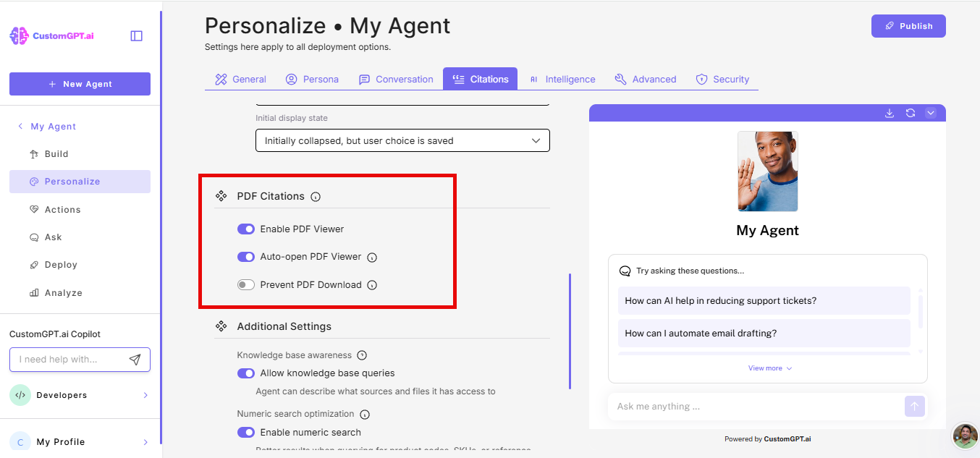Open info icon beside Auto-open PDF Viewer
The height and width of the screenshot is (458, 980).
coord(372,257)
